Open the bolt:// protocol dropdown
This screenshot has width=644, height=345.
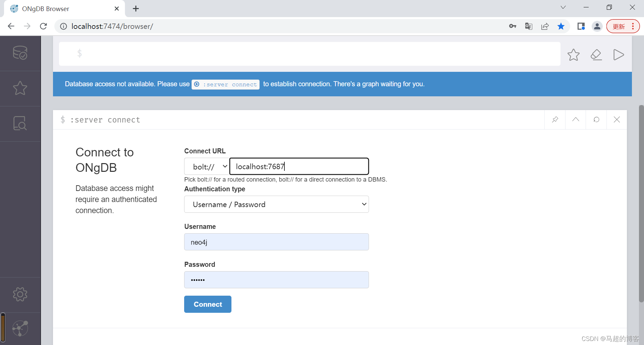(207, 166)
